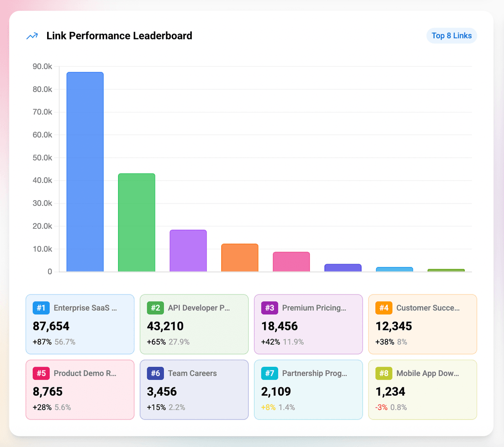Open the Mobile App Download card
This screenshot has height=447, width=504.
pos(422,390)
